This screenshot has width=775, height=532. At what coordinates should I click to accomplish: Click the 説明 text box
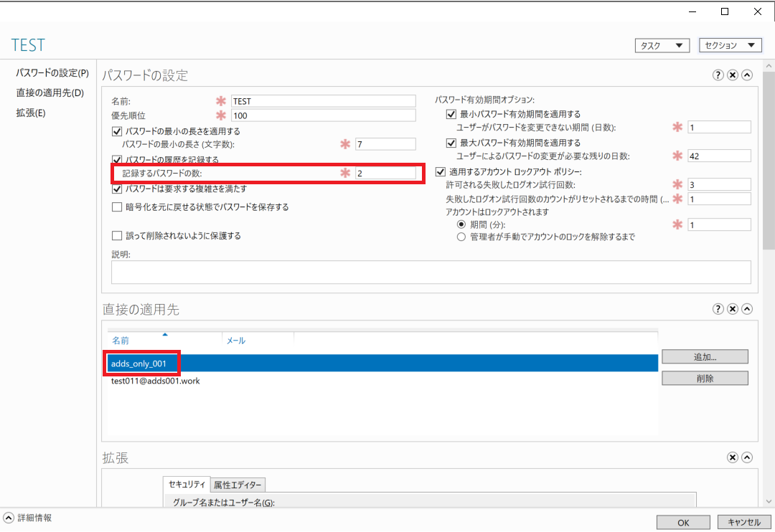click(431, 272)
